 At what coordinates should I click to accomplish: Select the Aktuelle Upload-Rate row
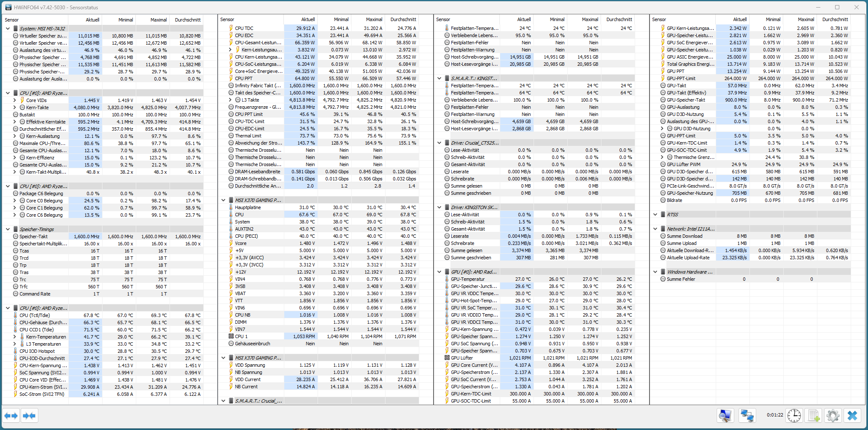point(751,258)
